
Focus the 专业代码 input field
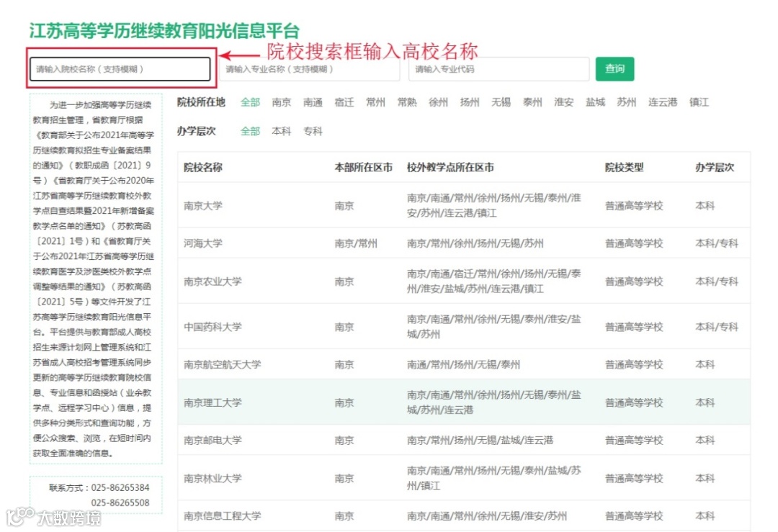tap(498, 69)
